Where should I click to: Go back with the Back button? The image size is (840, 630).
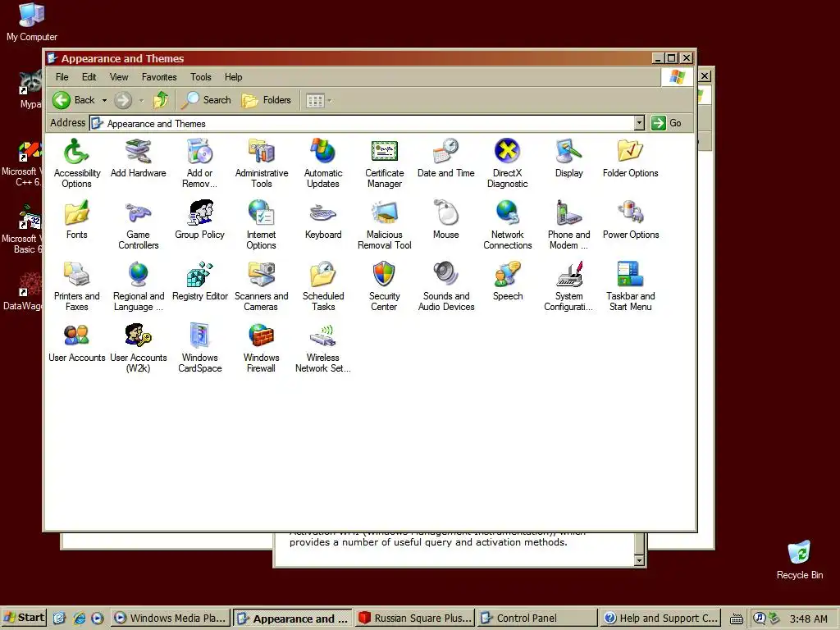[x=74, y=100]
